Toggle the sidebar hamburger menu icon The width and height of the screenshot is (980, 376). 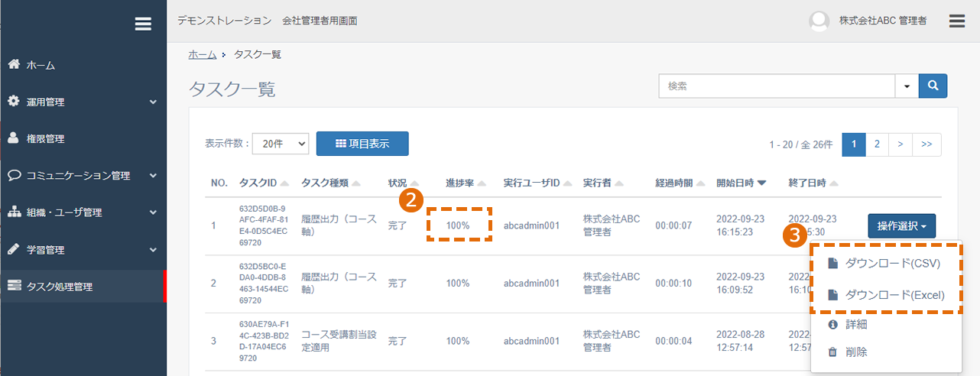[143, 24]
